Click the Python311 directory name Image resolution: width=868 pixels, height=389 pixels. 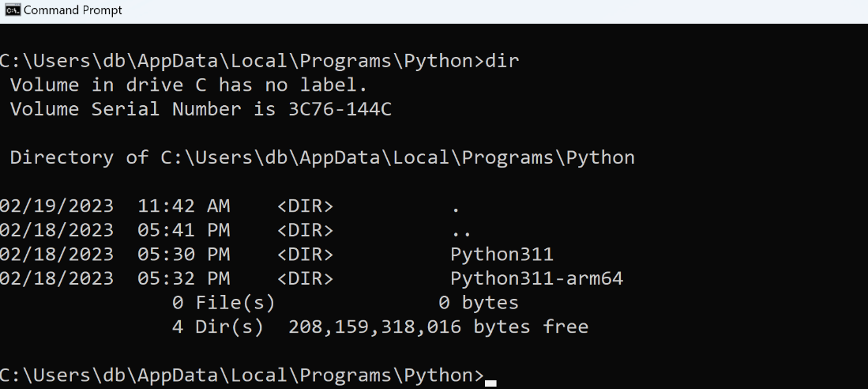point(502,255)
